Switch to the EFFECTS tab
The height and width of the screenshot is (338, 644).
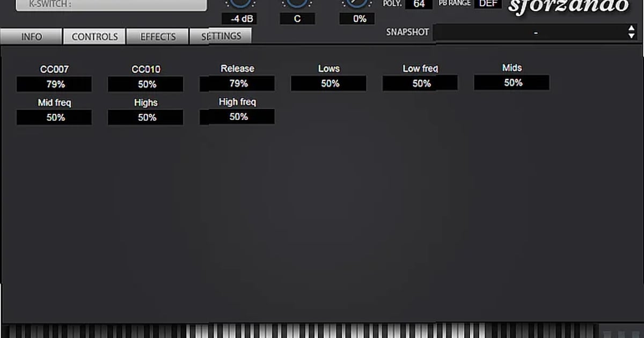tap(157, 36)
